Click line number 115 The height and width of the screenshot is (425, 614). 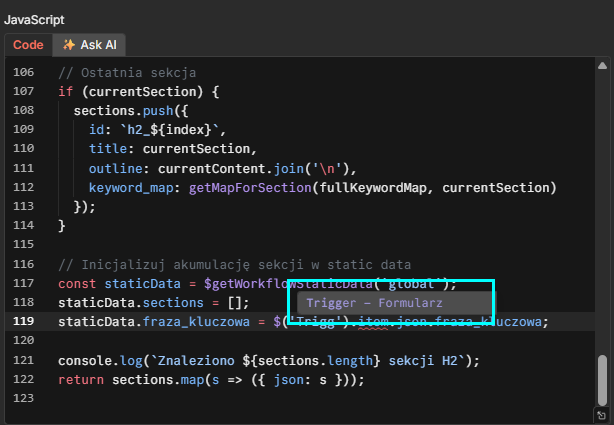23,244
